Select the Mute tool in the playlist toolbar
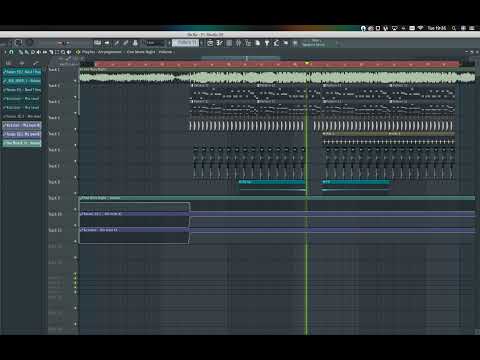480x360 pixels. pyautogui.click(x=39, y=52)
